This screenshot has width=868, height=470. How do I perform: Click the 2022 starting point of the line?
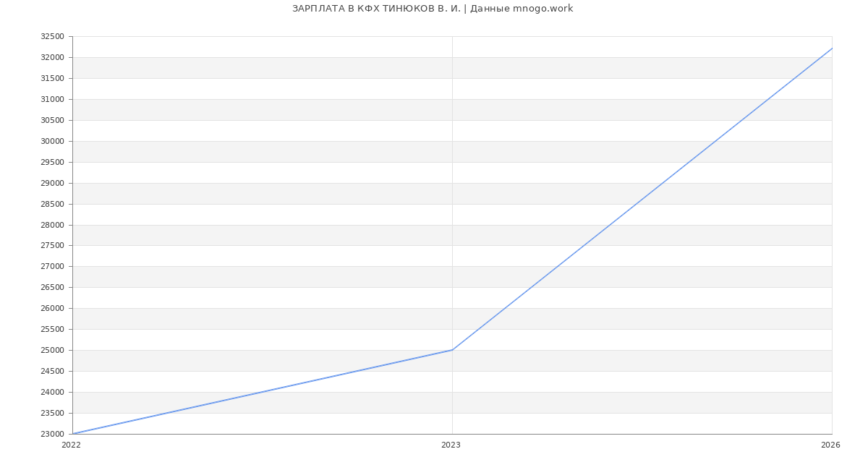pos(73,434)
